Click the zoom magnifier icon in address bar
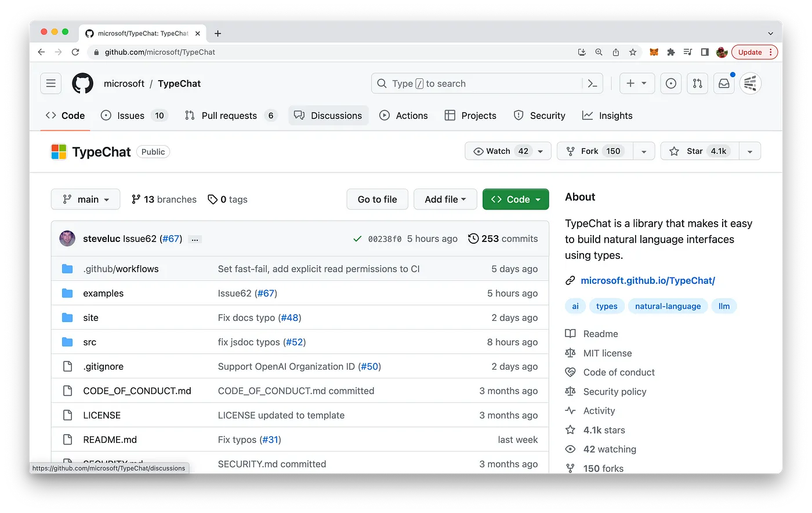 click(599, 52)
